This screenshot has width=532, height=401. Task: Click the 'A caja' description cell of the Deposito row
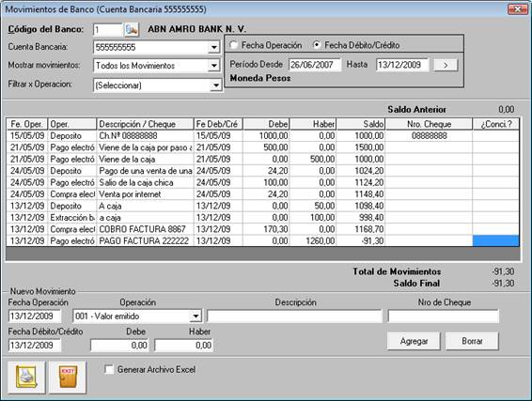click(145, 206)
